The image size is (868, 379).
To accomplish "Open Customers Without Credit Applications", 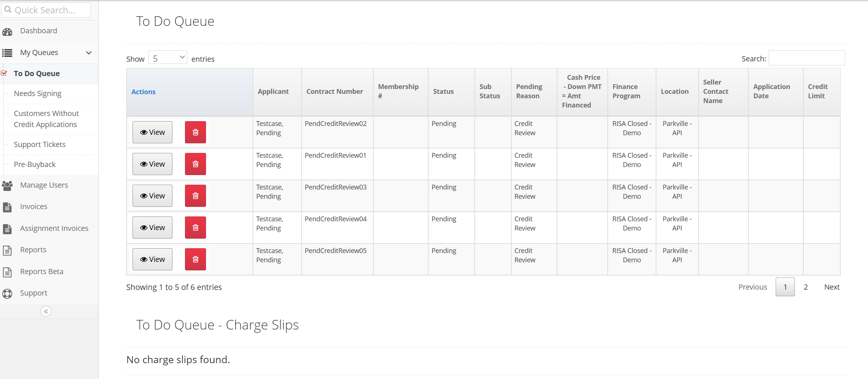I will (x=46, y=119).
